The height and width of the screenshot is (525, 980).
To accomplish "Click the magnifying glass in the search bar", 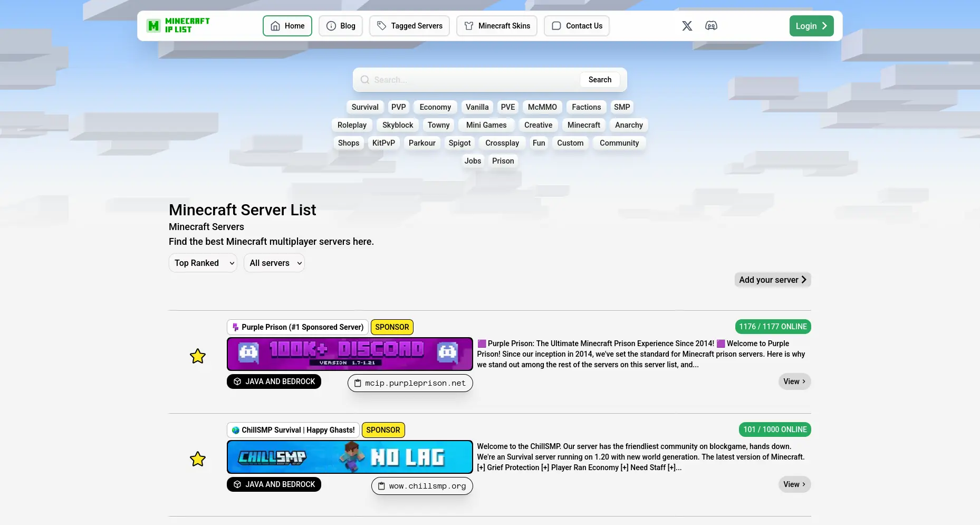I will (x=364, y=80).
